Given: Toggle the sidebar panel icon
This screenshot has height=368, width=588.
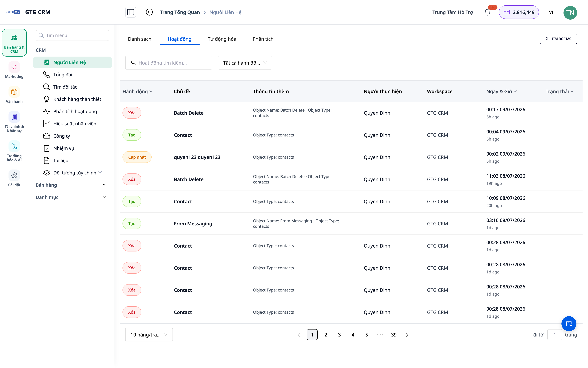Looking at the screenshot, I should (x=130, y=12).
